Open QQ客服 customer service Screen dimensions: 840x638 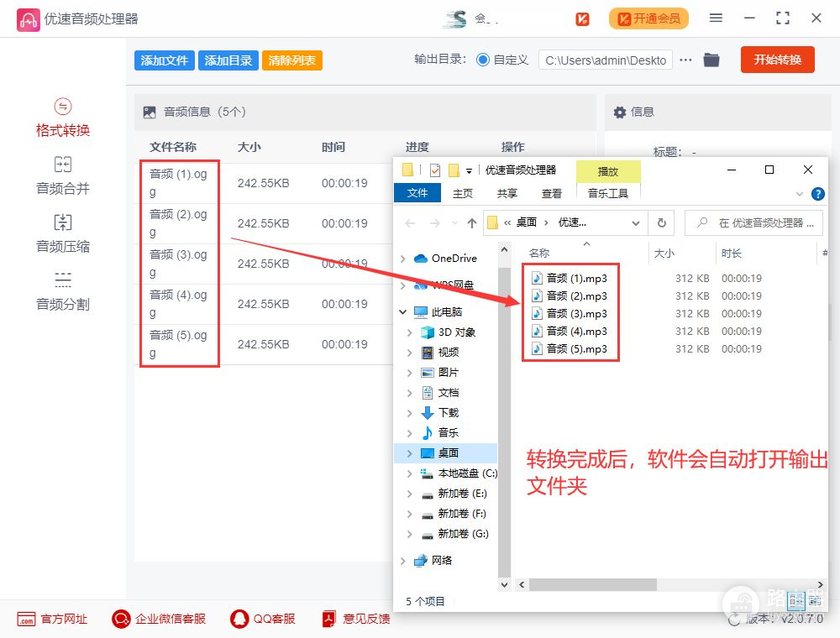coord(263,619)
